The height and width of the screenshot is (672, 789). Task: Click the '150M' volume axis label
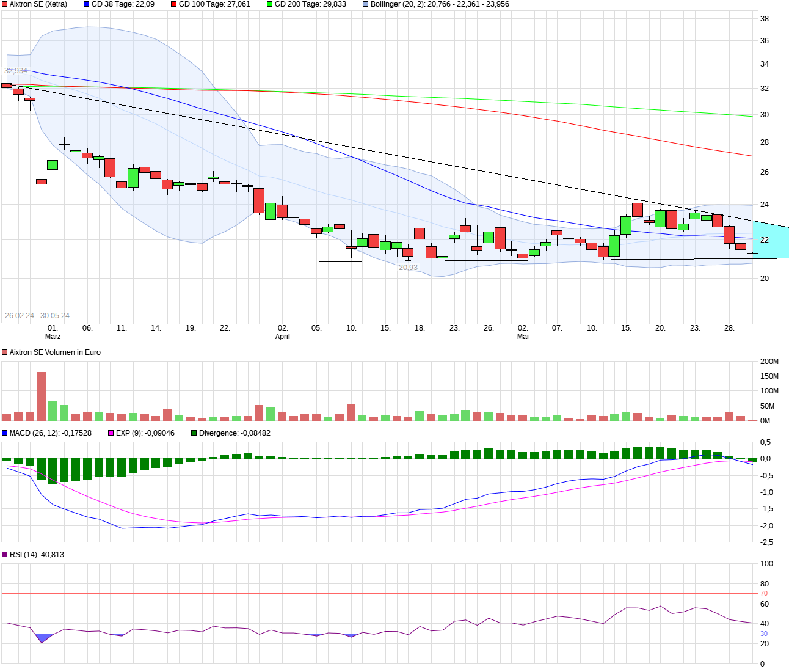(769, 376)
